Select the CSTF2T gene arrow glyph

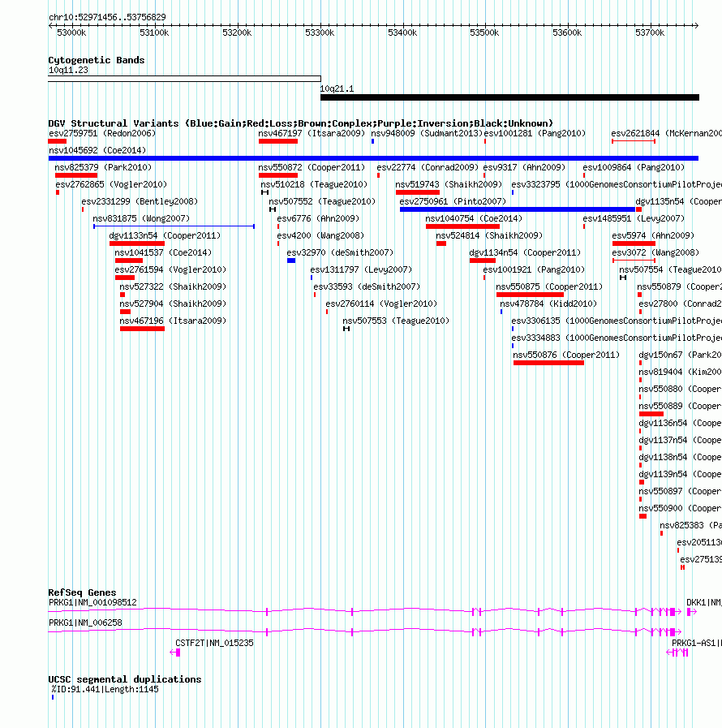point(175,653)
